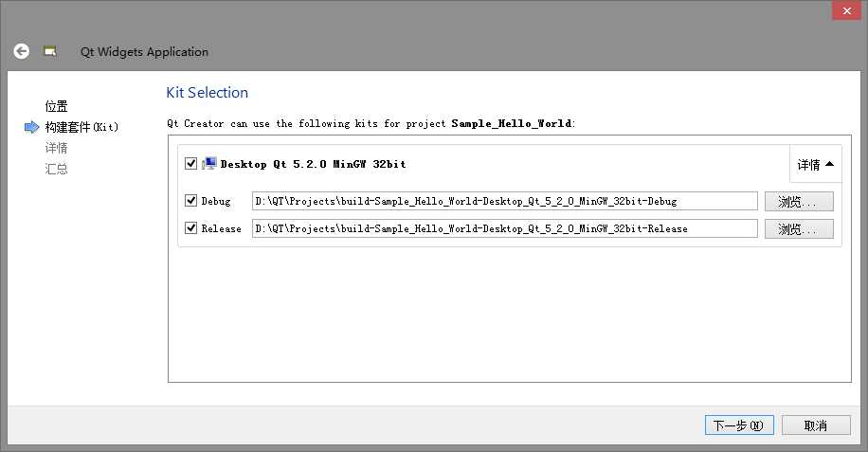Toggle the Debug build checkbox

(x=191, y=200)
